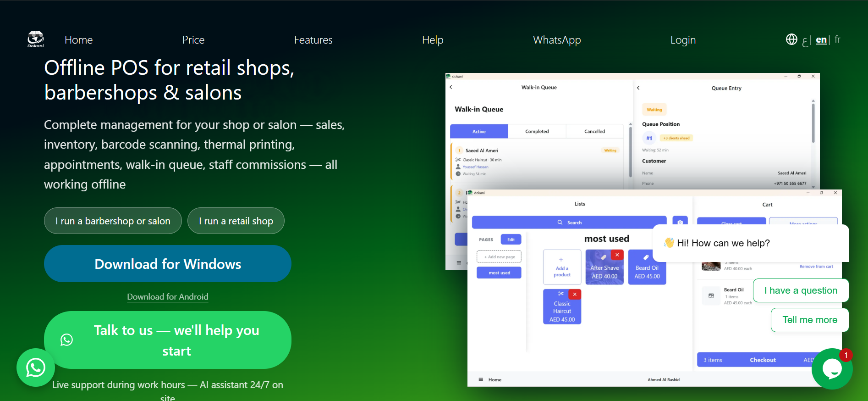Select the Completed tab in Walk-in Queue
Screen dimensions: 868x401
(537, 131)
